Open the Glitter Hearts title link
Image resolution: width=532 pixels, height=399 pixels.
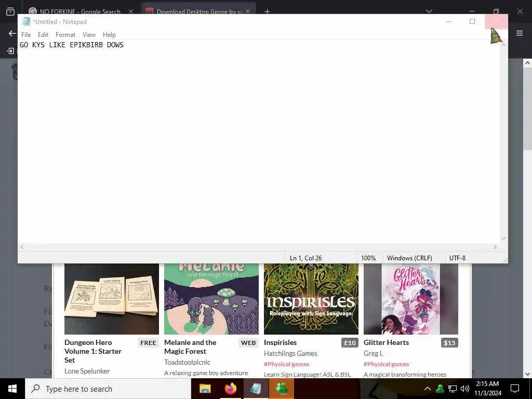click(386, 342)
